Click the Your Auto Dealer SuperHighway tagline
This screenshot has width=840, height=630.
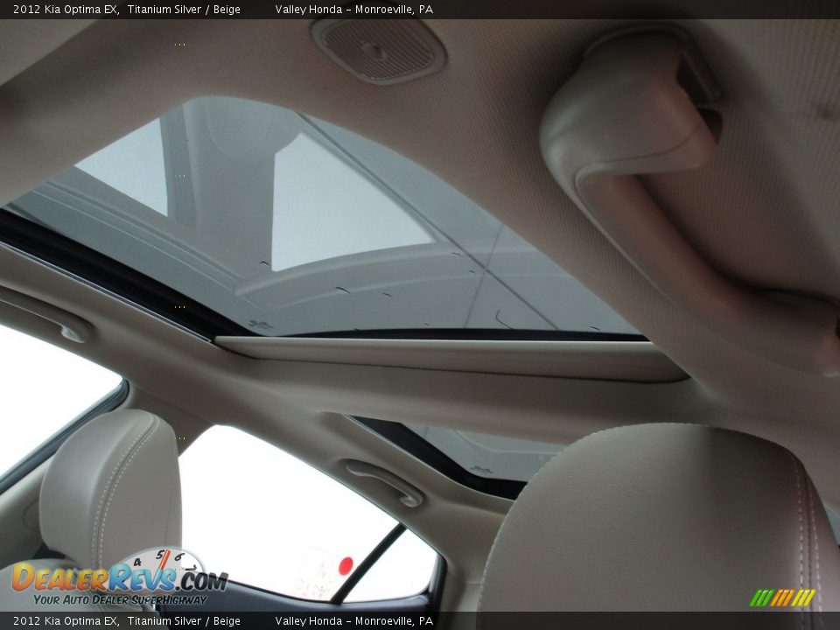tap(121, 600)
